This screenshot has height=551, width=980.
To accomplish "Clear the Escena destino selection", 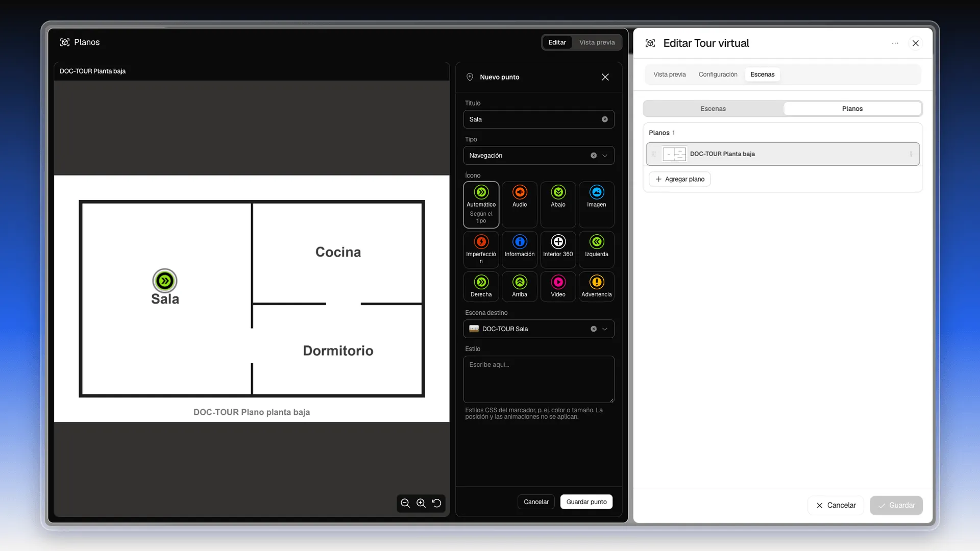I will 594,329.
